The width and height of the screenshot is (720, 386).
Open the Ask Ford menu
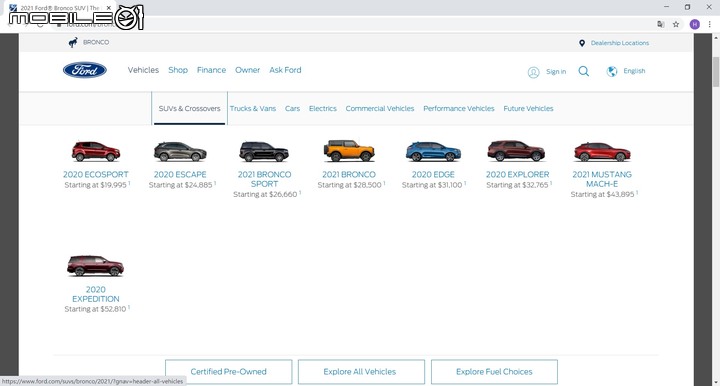285,70
